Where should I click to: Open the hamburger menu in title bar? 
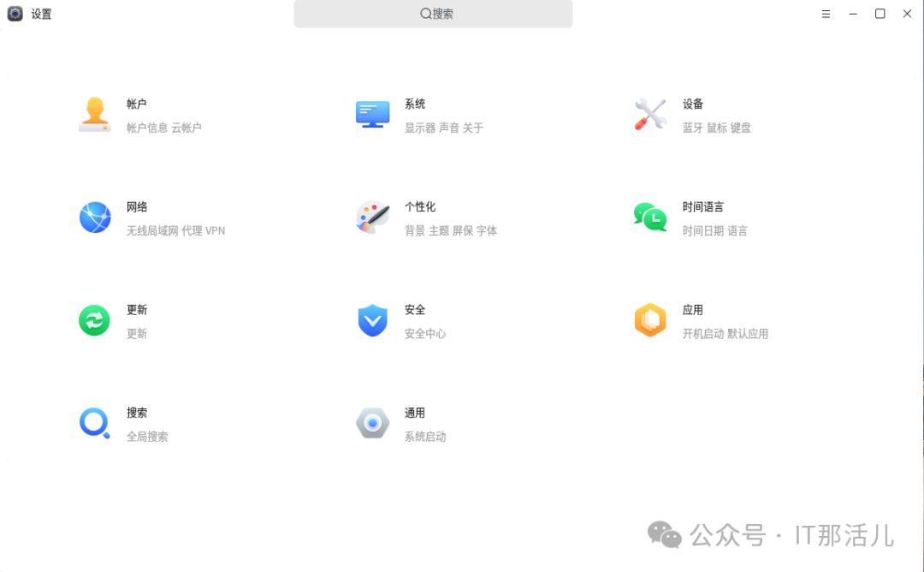pyautogui.click(x=826, y=14)
